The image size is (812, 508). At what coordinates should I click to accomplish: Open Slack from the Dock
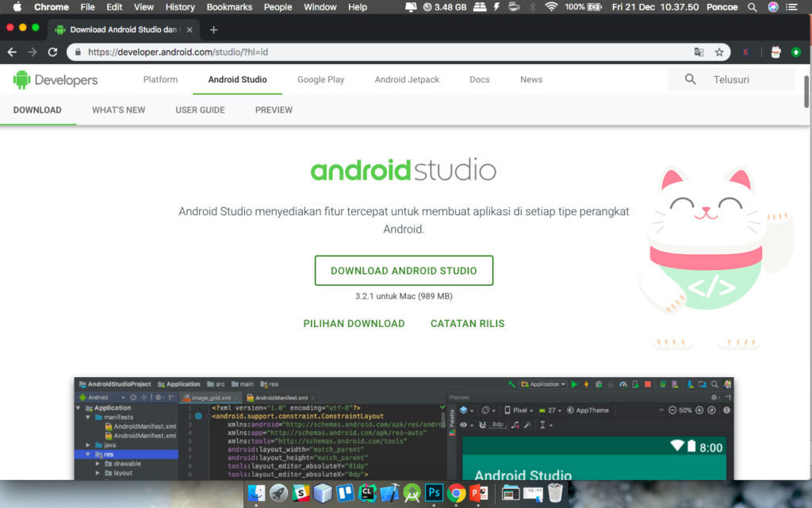301,493
